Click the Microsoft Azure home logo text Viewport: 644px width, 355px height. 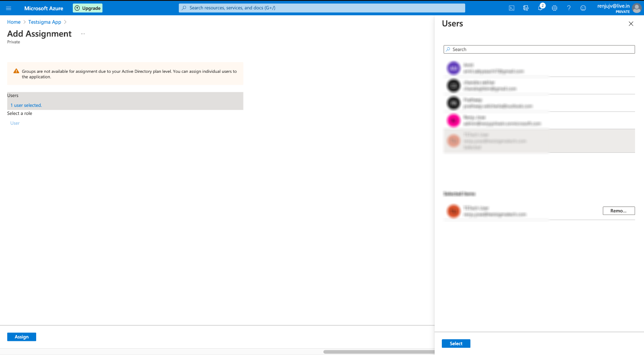(x=43, y=8)
